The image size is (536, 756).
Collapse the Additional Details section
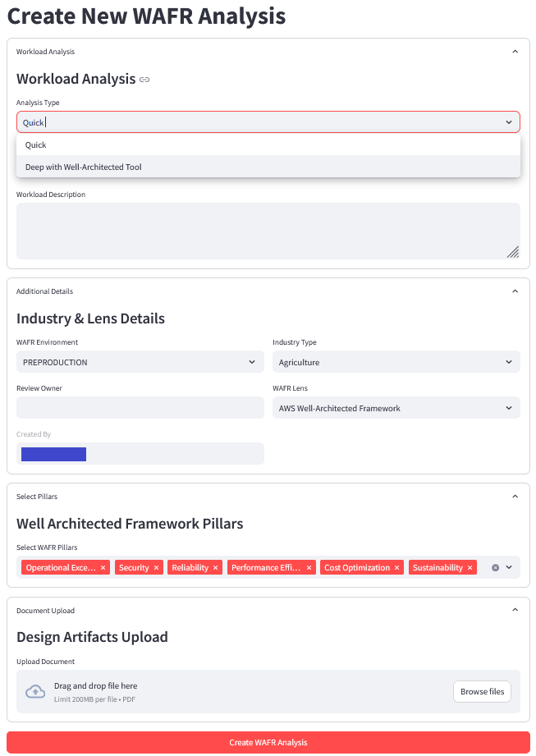pyautogui.click(x=515, y=291)
